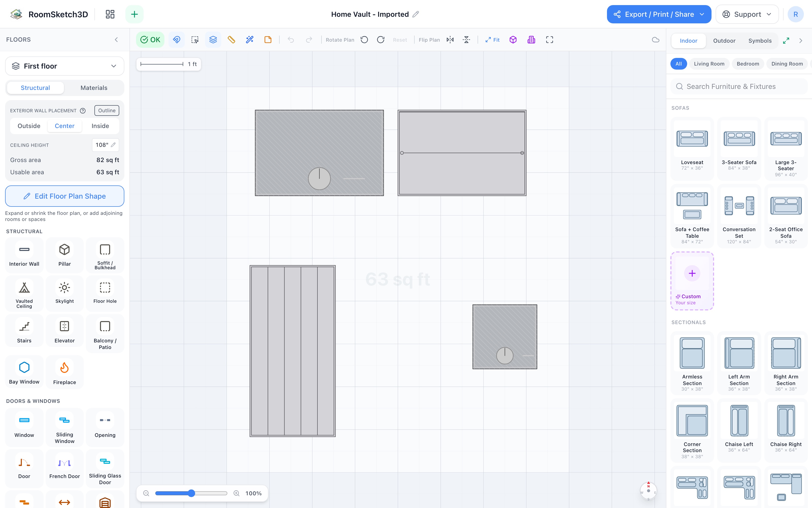Click the purple building floors icon
The height and width of the screenshot is (508, 812).
pos(531,40)
